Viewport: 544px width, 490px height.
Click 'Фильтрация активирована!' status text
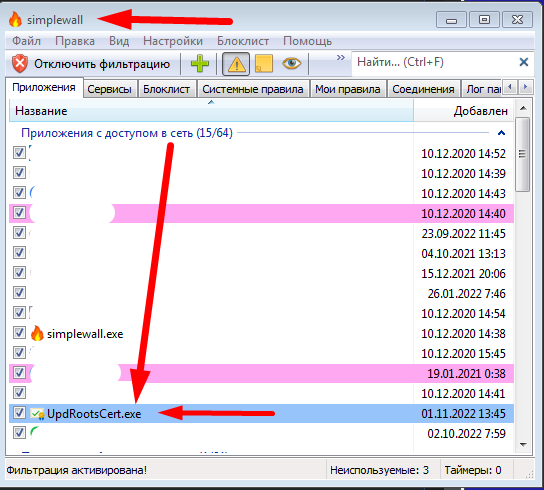click(x=77, y=470)
